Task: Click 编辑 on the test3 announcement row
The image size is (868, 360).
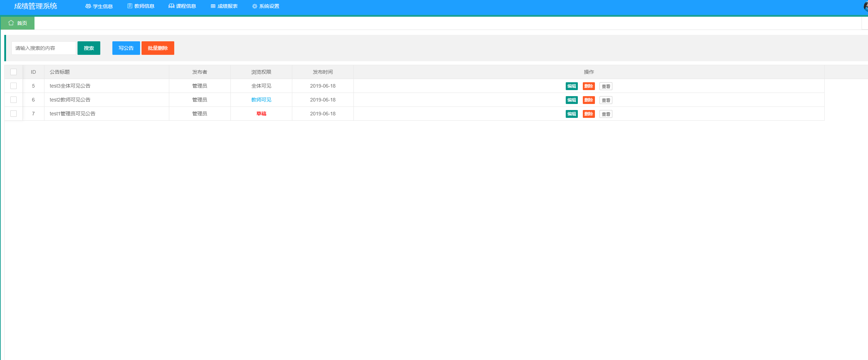Action: 572,86
